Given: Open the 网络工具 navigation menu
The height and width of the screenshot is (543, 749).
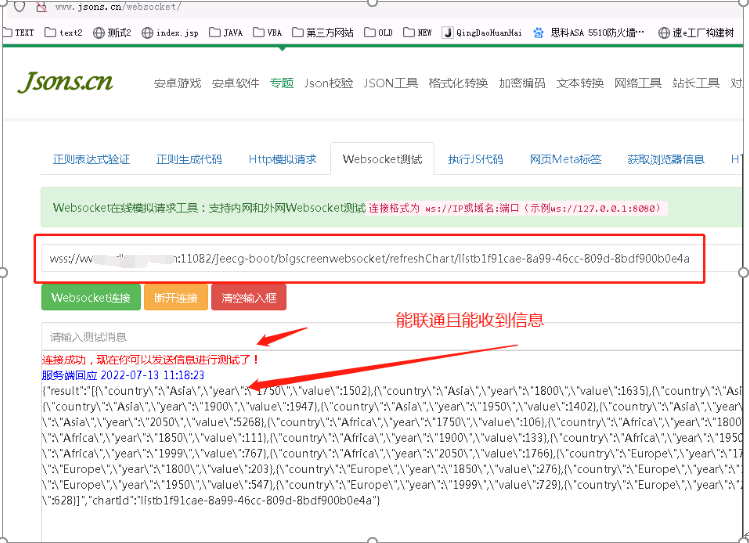Looking at the screenshot, I should (638, 83).
